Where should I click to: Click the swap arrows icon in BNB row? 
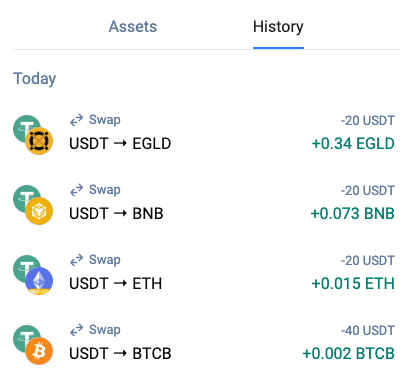(x=76, y=190)
